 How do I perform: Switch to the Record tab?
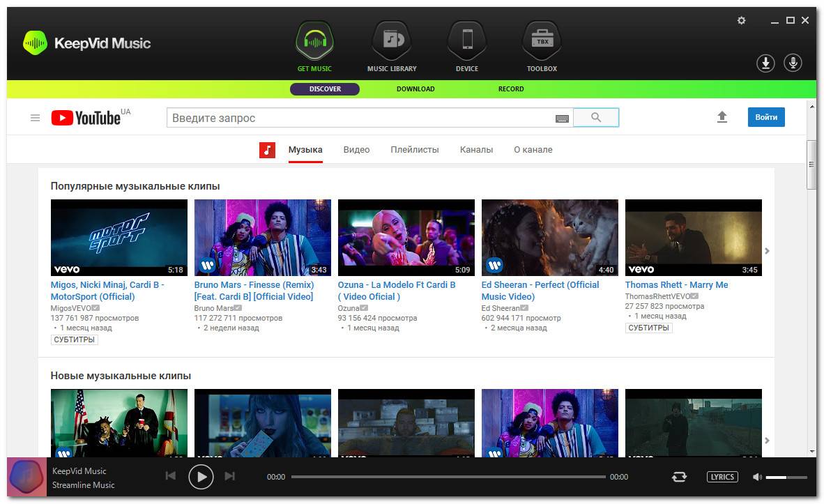coord(511,89)
